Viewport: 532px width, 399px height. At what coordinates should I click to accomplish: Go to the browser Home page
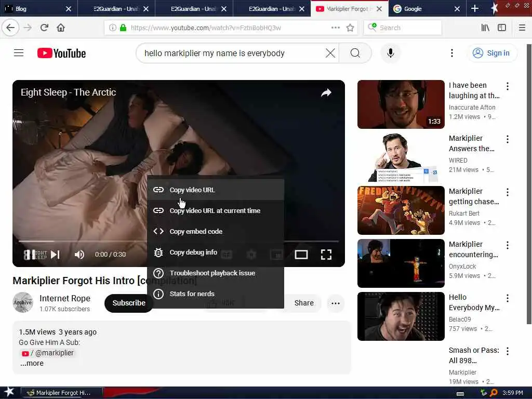coord(61,28)
